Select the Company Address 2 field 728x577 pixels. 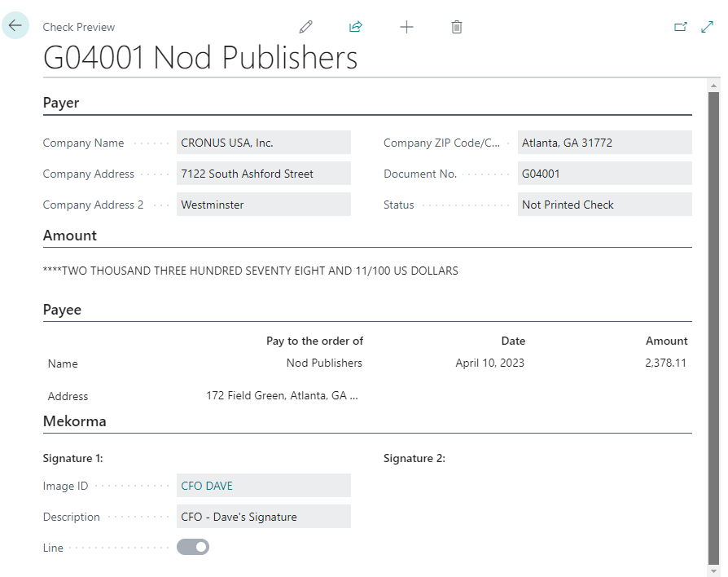point(263,205)
